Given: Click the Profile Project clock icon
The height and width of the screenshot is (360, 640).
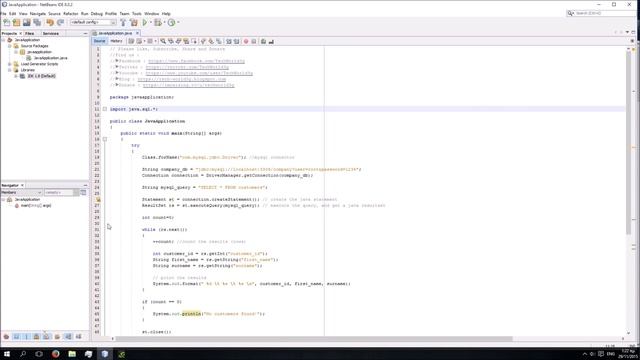Looking at the screenshot, I should pos(171,22).
